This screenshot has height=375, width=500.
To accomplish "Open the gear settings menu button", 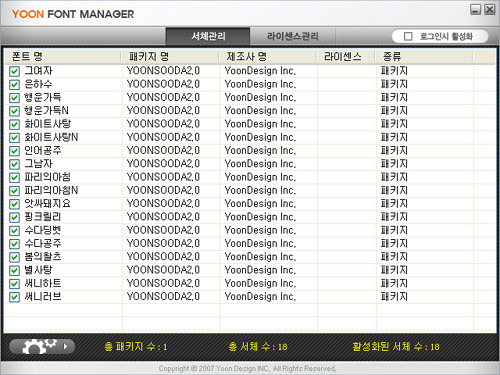I will pyautogui.click(x=42, y=347).
